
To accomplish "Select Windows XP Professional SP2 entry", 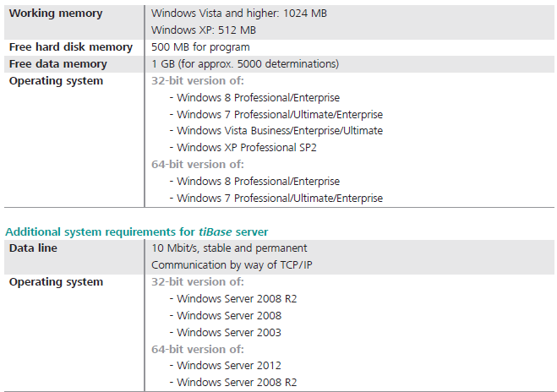I will (243, 148).
